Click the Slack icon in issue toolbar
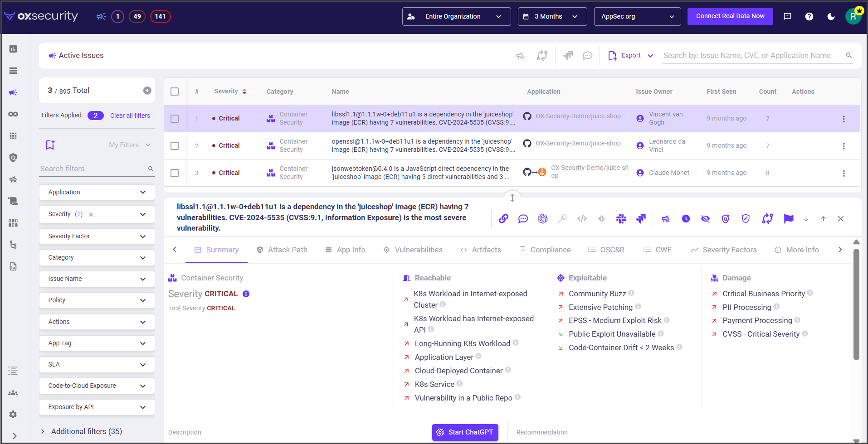Image resolution: width=868 pixels, height=444 pixels. tap(621, 219)
